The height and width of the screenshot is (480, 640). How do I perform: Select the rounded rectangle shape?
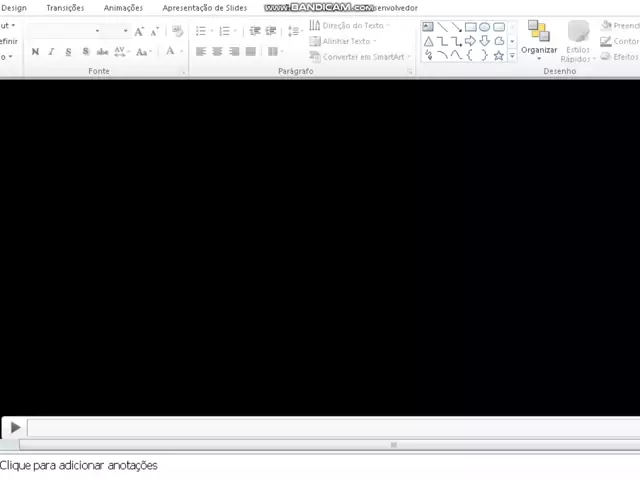coord(499,27)
